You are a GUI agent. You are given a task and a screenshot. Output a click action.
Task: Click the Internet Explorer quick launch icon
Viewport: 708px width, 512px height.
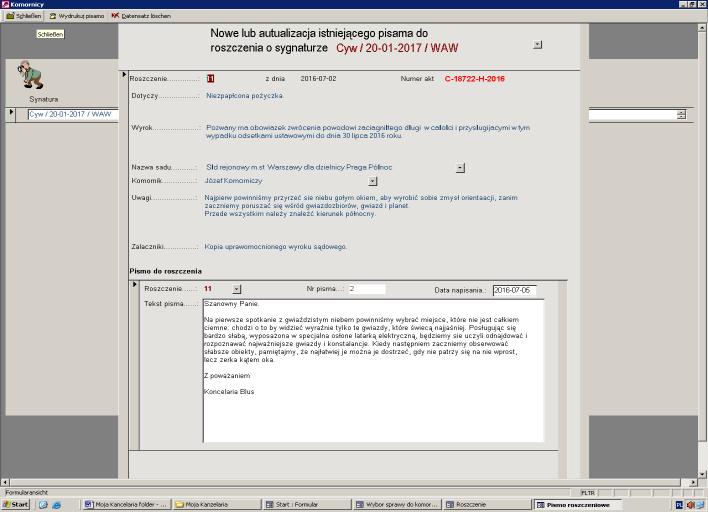[x=56, y=505]
